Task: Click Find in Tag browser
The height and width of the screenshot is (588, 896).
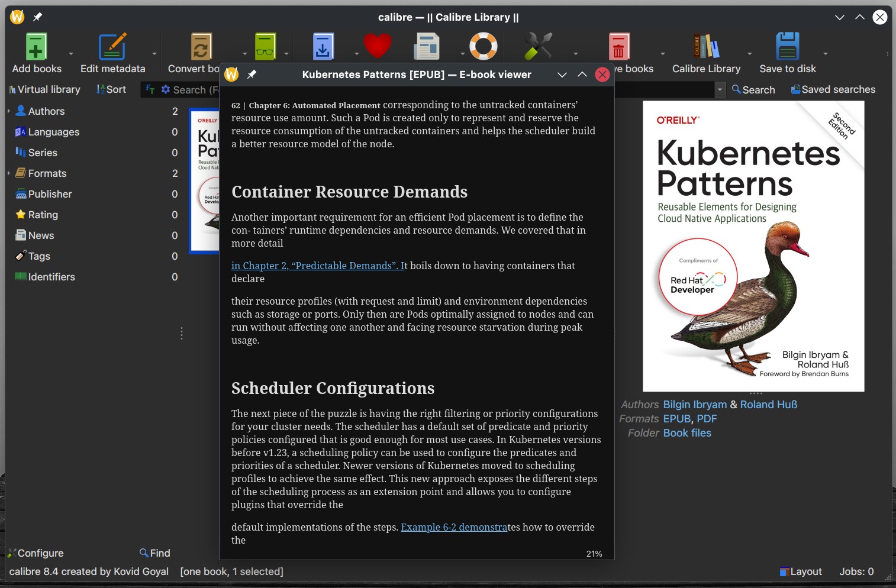Action: point(155,553)
